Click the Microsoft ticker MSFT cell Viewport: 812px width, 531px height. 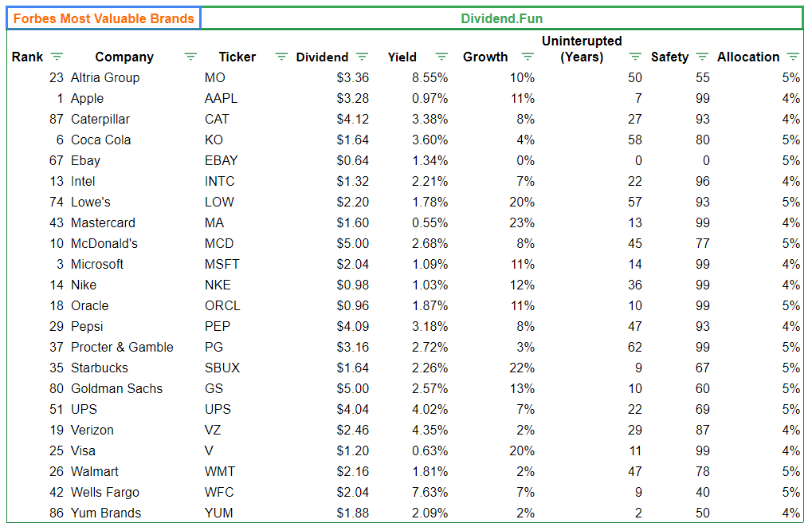tap(222, 264)
